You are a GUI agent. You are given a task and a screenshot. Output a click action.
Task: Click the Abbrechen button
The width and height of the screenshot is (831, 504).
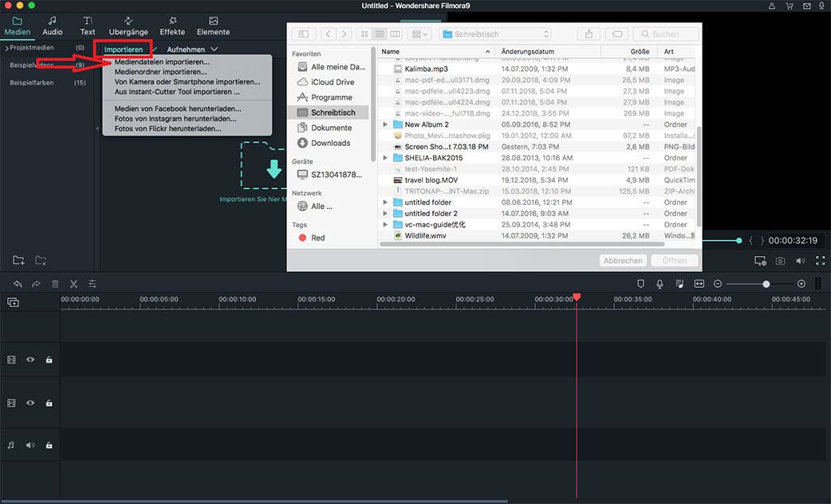[623, 261]
